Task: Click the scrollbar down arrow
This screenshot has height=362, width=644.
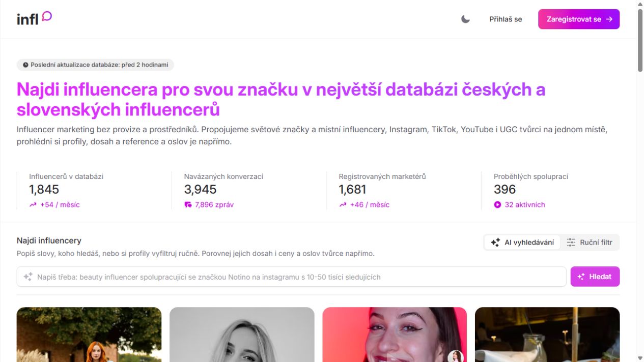Action: (640, 358)
